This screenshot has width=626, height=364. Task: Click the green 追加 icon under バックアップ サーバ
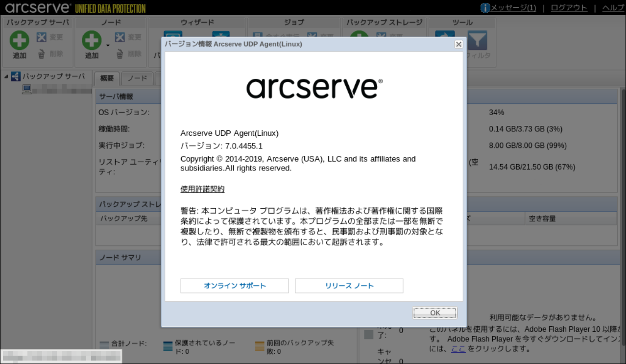20,40
